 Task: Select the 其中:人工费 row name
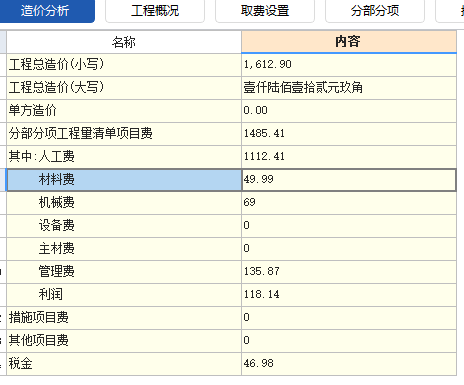(x=124, y=157)
